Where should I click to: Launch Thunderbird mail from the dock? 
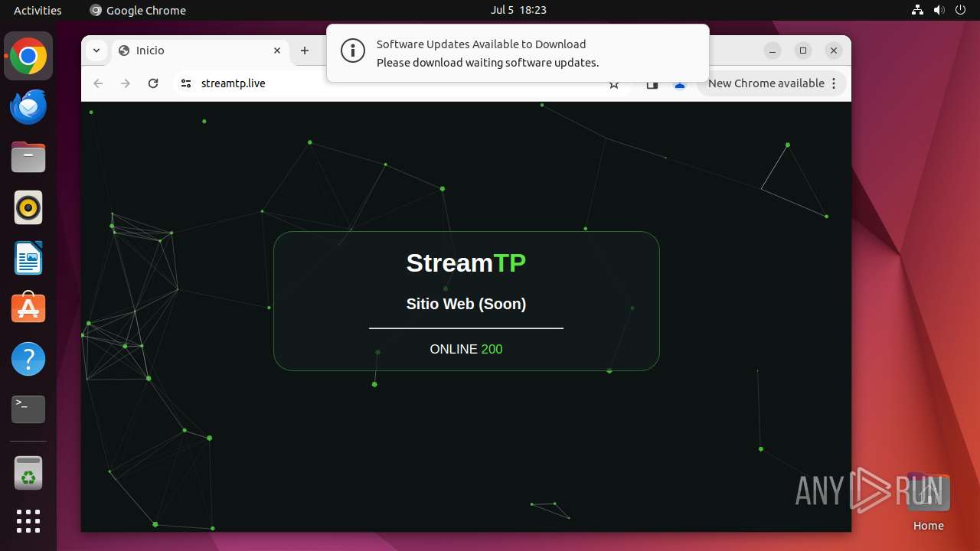click(x=28, y=107)
